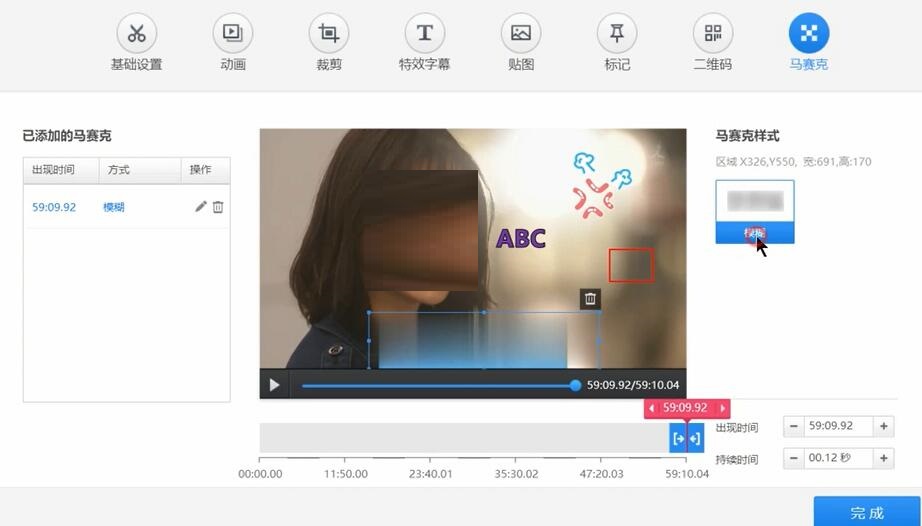Click the playback progress slider handle
The width and height of the screenshot is (922, 526).
(575, 385)
